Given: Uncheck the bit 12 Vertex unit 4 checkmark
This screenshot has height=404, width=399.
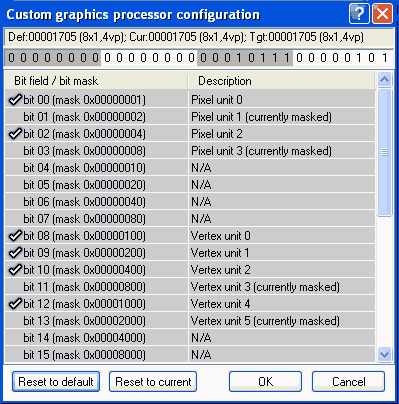Looking at the screenshot, I should (x=15, y=304).
